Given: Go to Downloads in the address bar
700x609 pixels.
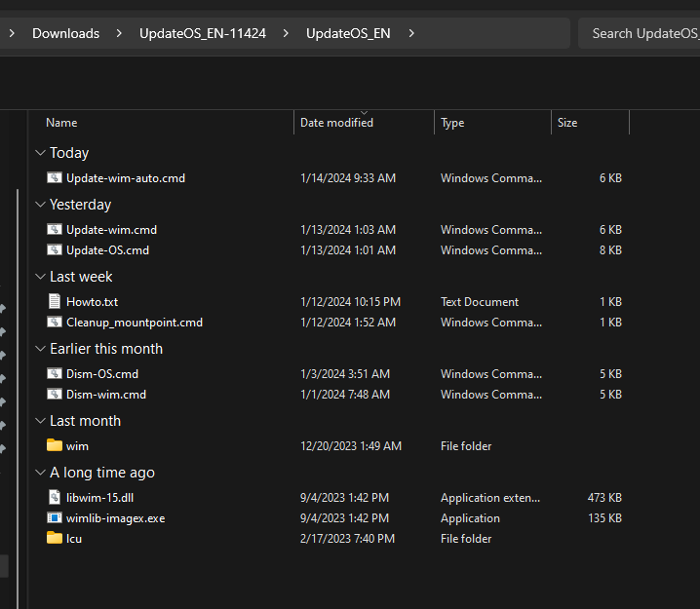Looking at the screenshot, I should click(65, 33).
